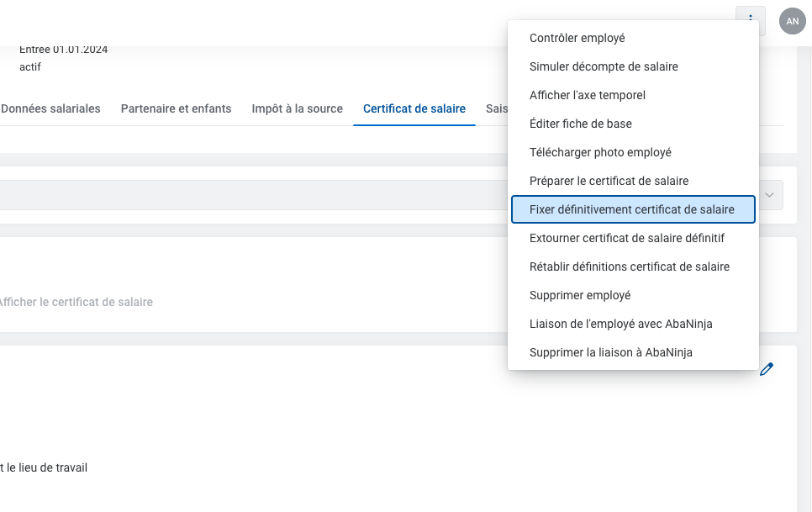
Task: Select Liaison de l'employé avec AbaNinja
Action: pos(620,324)
